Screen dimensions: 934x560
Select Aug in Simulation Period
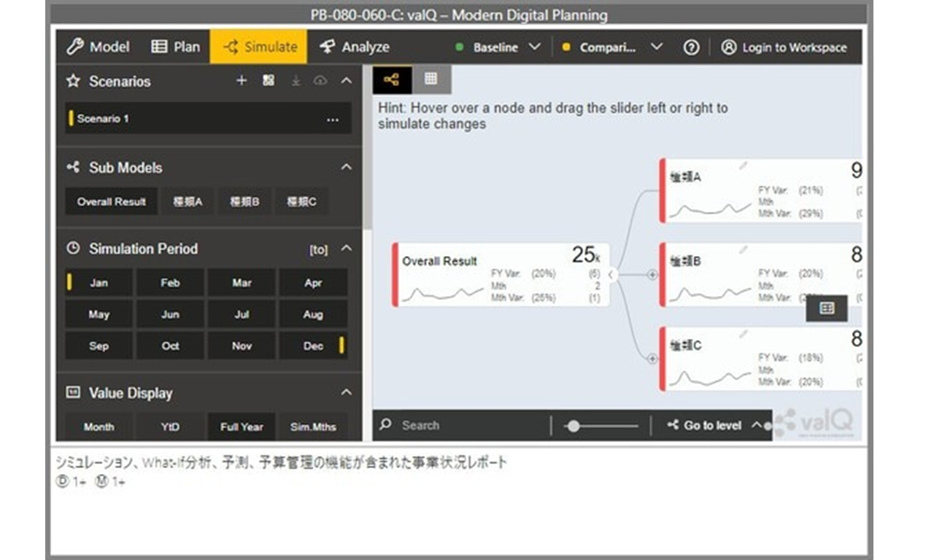[313, 314]
